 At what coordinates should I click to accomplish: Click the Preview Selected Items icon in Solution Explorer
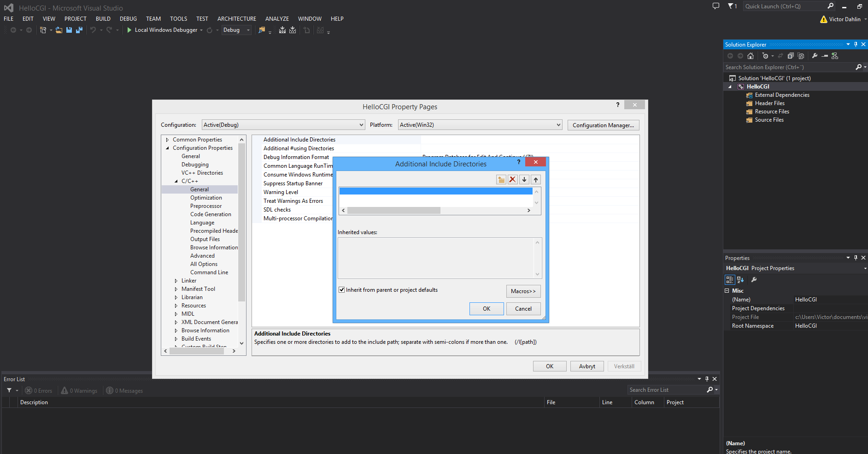(825, 56)
